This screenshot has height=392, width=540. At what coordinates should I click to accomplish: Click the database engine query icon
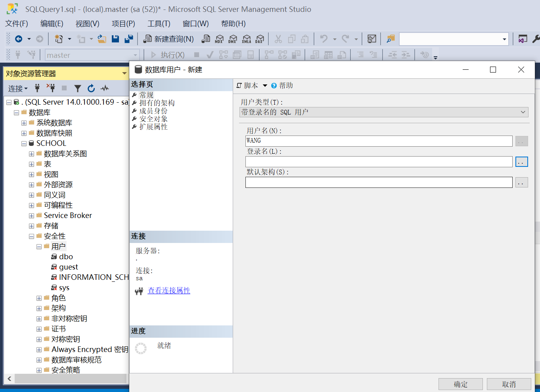tap(206, 39)
